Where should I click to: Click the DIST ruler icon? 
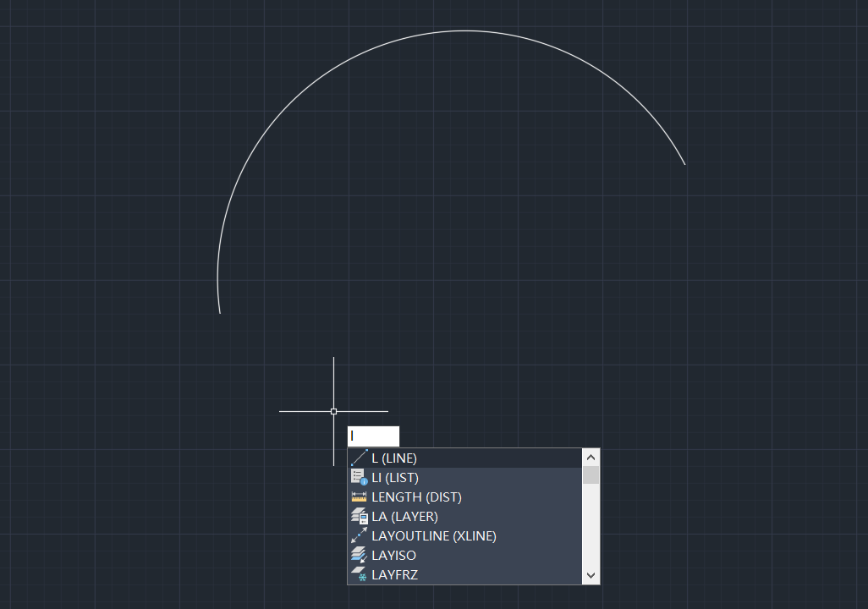point(359,497)
